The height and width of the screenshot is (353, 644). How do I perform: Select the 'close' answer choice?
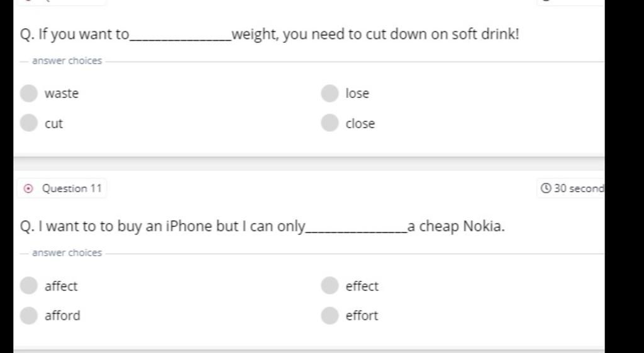[330, 123]
